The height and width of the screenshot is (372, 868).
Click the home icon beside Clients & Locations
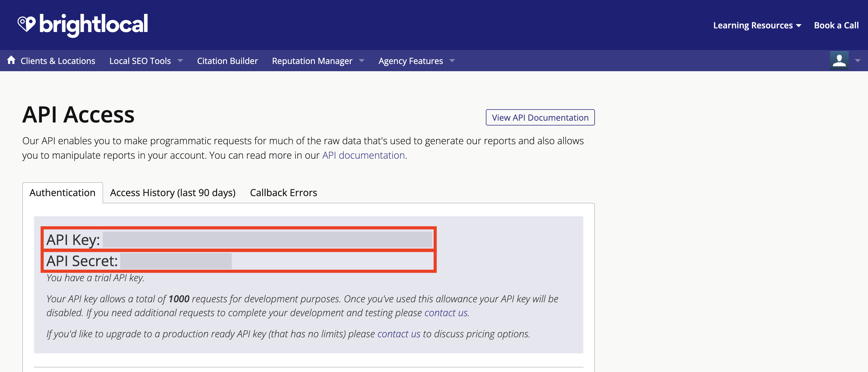click(x=11, y=60)
